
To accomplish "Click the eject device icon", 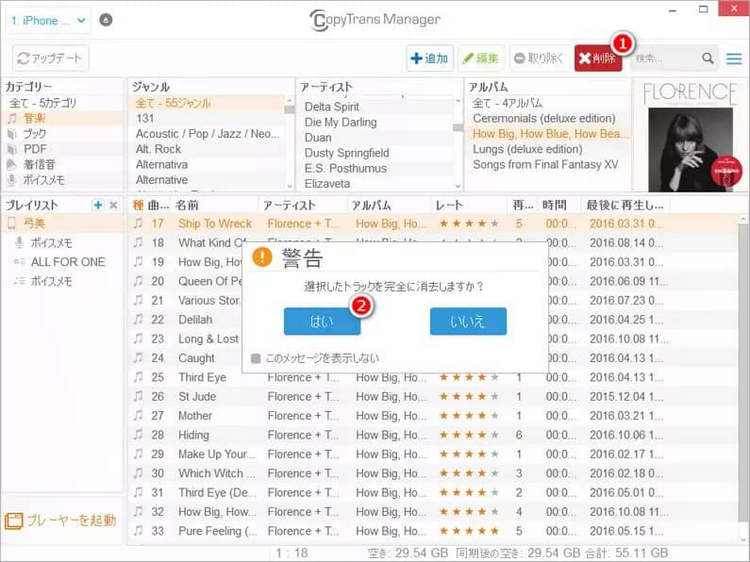I will tap(106, 20).
